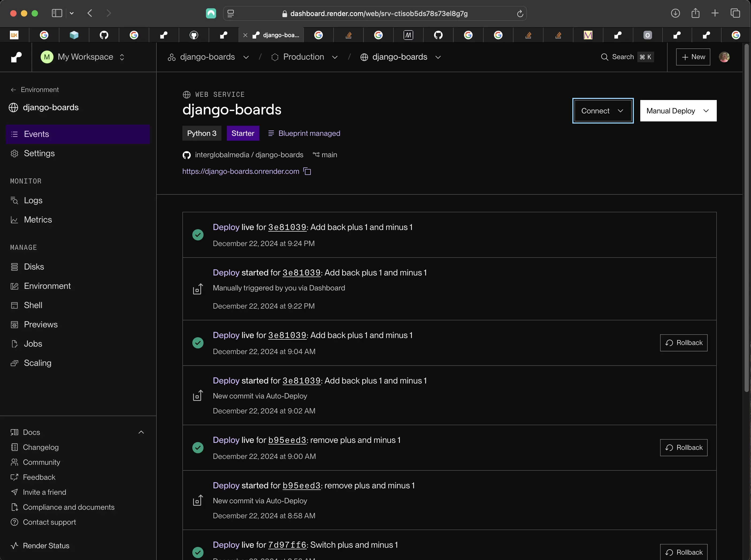The image size is (751, 560).
Task: Open the Safari share icon
Action: [695, 13]
